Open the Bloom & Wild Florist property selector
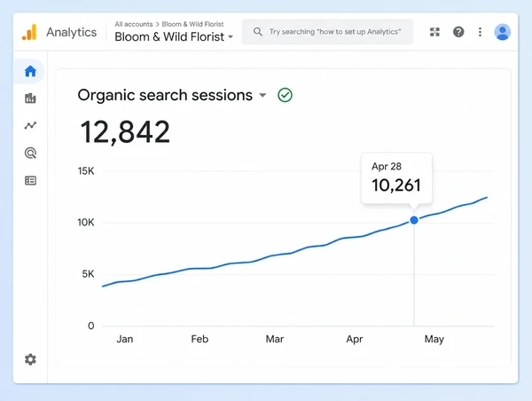The image size is (532, 401). coord(174,36)
